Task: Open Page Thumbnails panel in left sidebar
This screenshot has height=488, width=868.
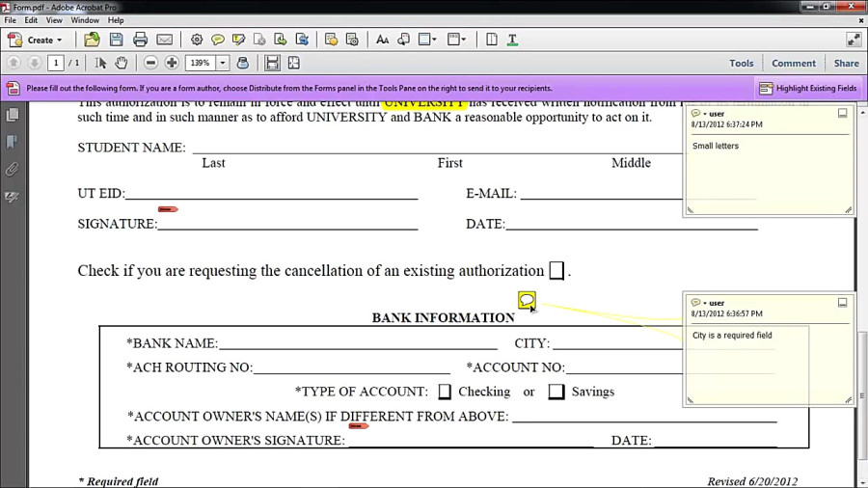Action: click(x=13, y=115)
